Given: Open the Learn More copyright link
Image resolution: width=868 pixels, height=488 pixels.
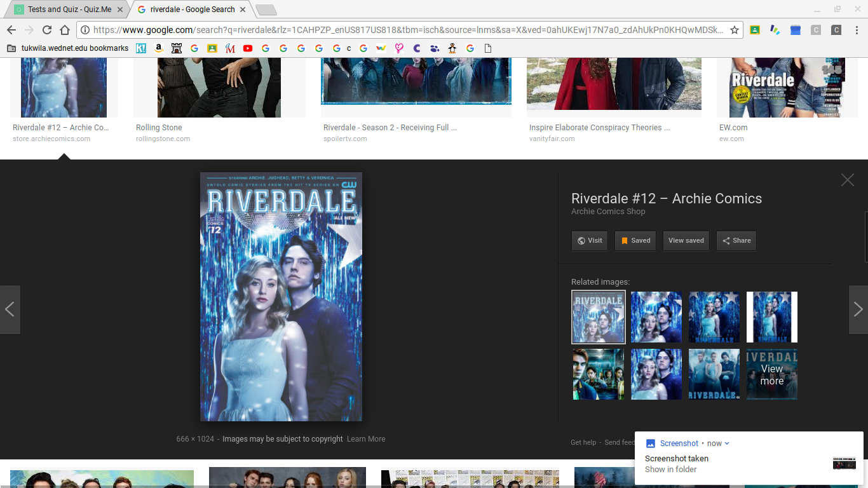Looking at the screenshot, I should (x=366, y=439).
